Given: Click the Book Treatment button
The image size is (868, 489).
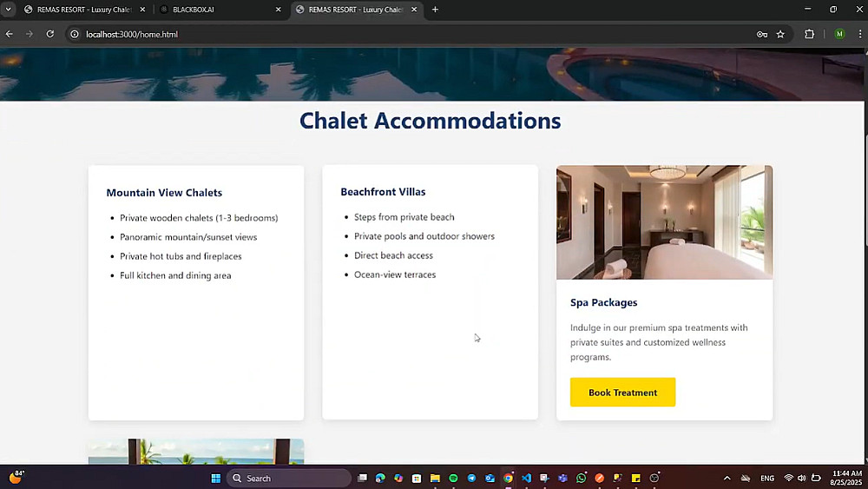Looking at the screenshot, I should pyautogui.click(x=622, y=392).
